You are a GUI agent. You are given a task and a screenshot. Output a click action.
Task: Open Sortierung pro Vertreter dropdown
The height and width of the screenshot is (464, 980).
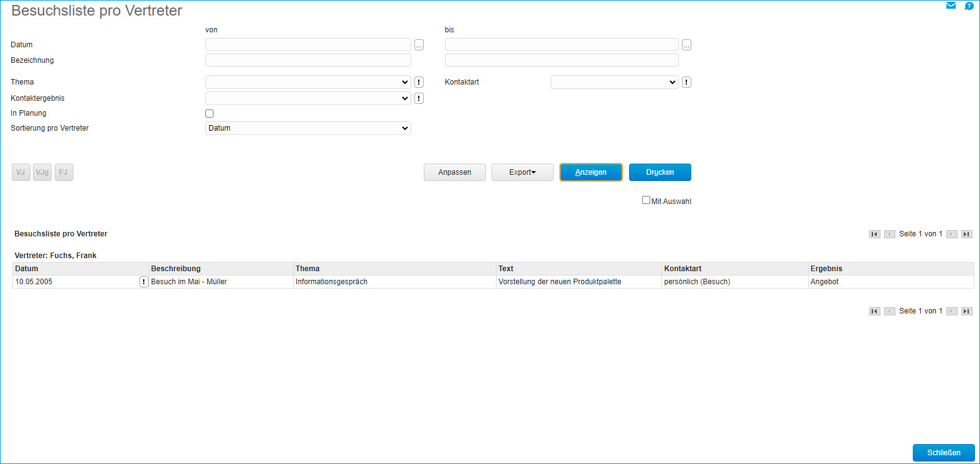pyautogui.click(x=308, y=128)
